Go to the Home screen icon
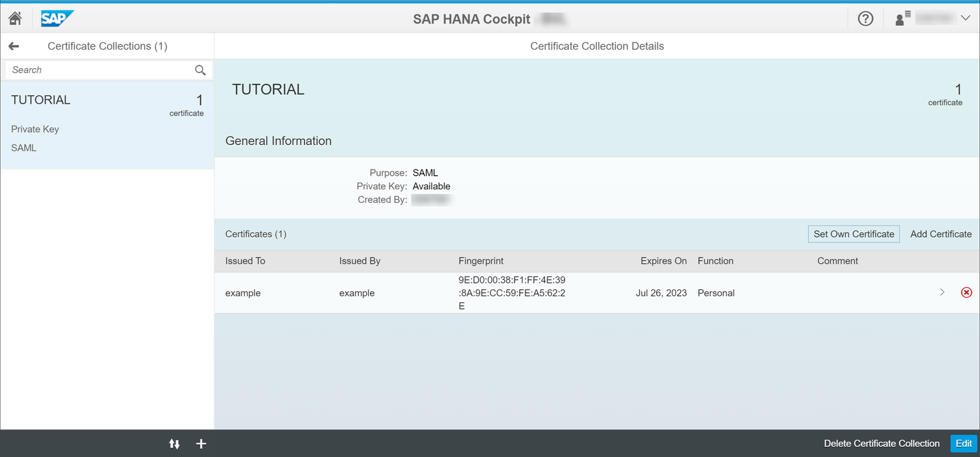 [15, 18]
